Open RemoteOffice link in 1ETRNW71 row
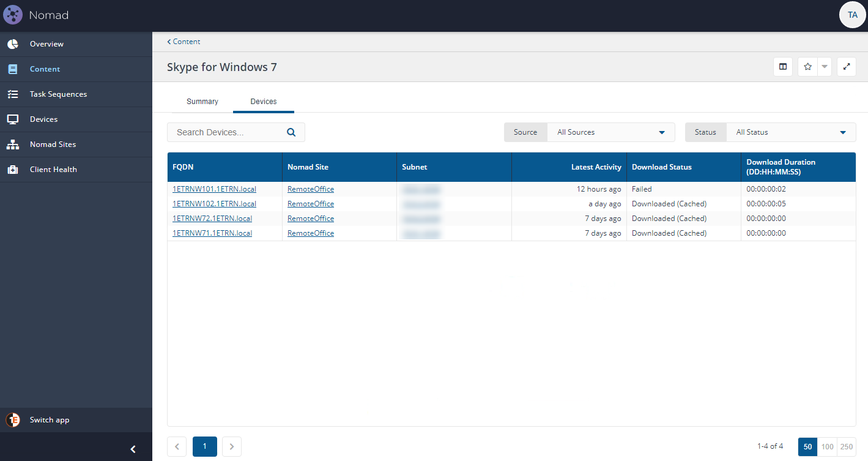The width and height of the screenshot is (868, 461). click(x=311, y=233)
